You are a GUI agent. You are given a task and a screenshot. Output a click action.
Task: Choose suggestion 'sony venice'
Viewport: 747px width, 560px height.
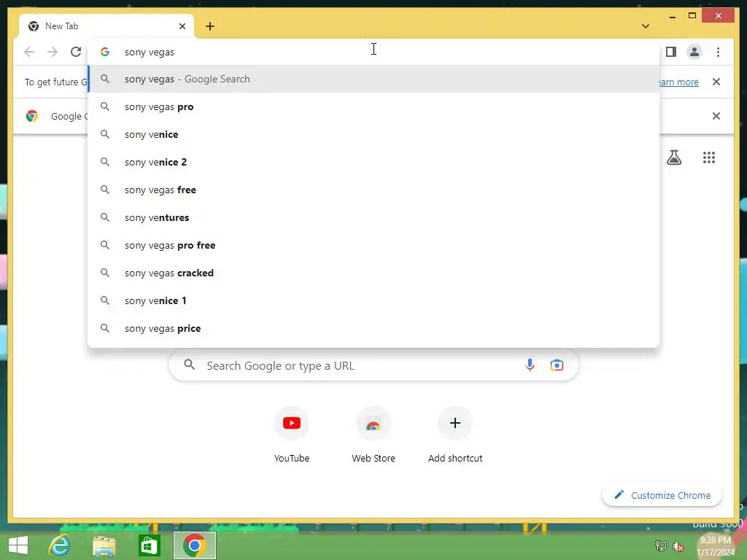(x=374, y=134)
